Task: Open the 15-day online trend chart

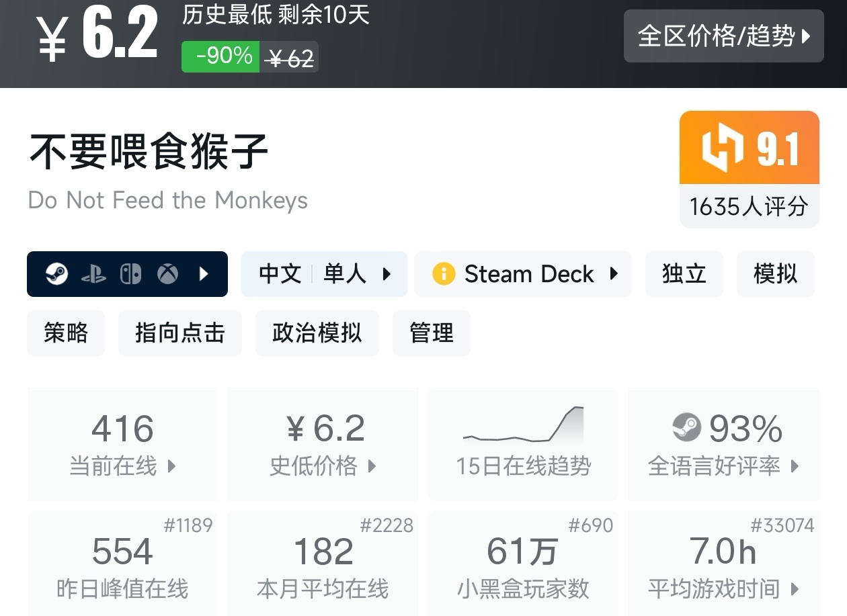Action: point(523,443)
